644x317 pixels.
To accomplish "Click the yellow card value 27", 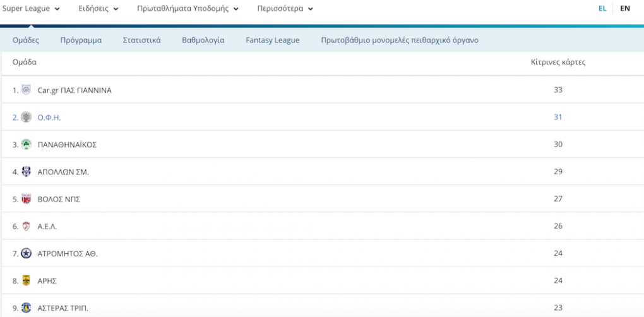I will coord(558,199).
